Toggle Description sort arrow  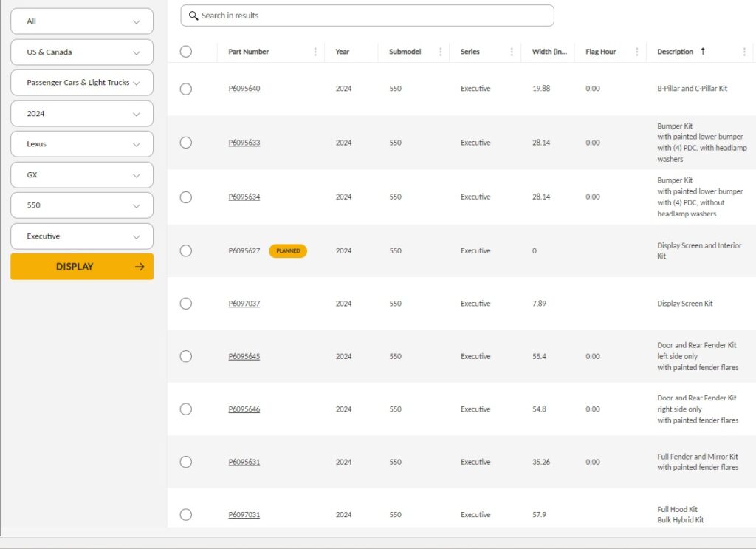click(x=703, y=51)
